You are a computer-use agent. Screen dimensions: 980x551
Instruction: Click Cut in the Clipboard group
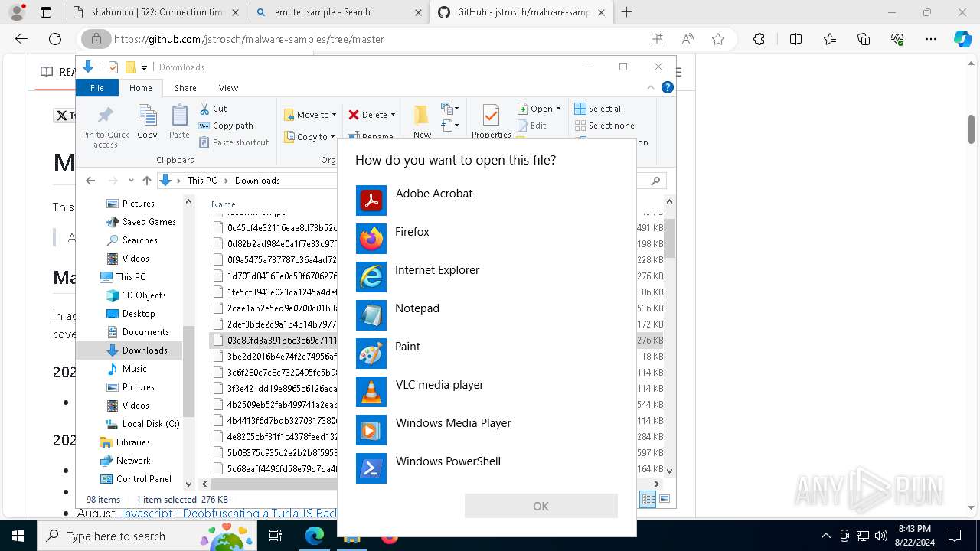pos(213,109)
